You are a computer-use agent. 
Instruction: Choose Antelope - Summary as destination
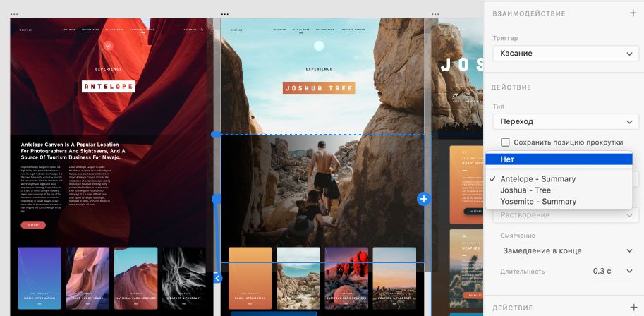[559, 178]
